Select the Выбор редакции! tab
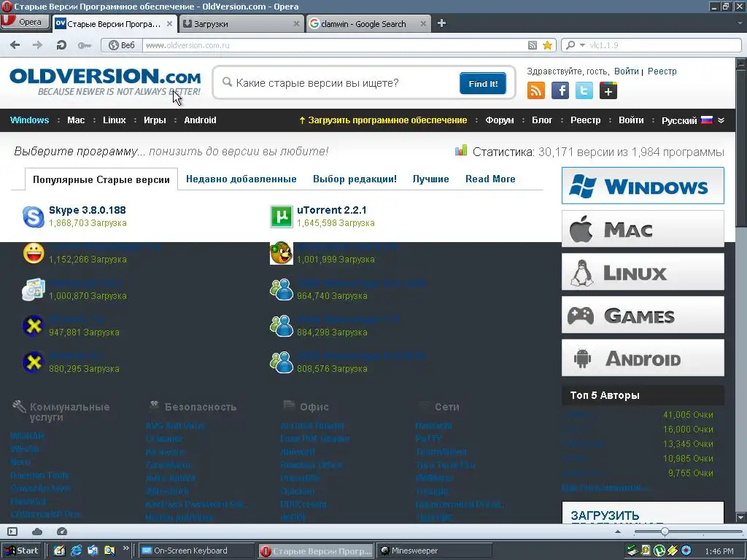747x560 pixels. pos(355,179)
